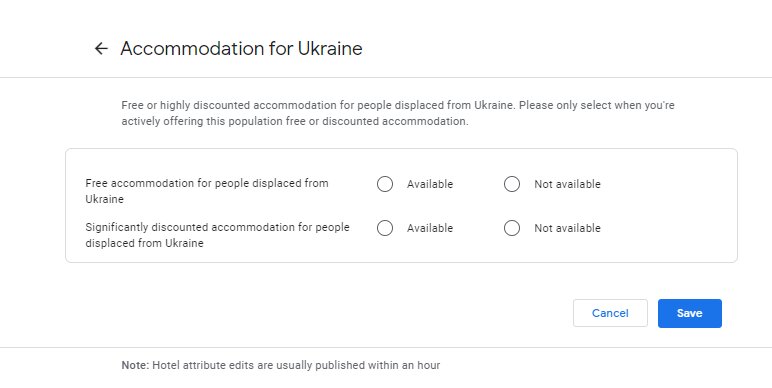772x388 pixels.
Task: Select Not available for free accommodation
Action: point(512,184)
